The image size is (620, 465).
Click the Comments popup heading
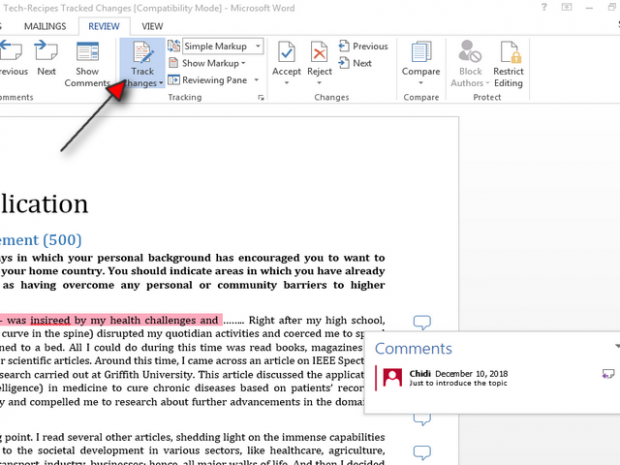tap(413, 349)
